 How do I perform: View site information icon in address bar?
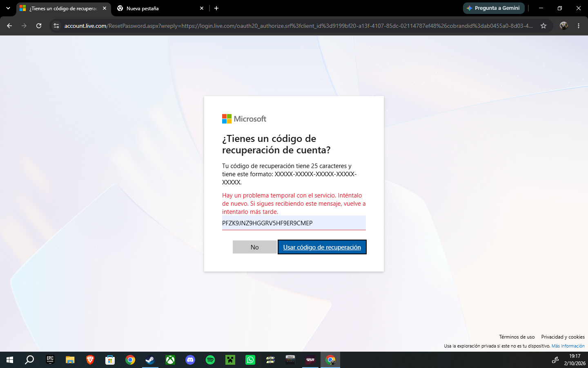[x=56, y=26]
